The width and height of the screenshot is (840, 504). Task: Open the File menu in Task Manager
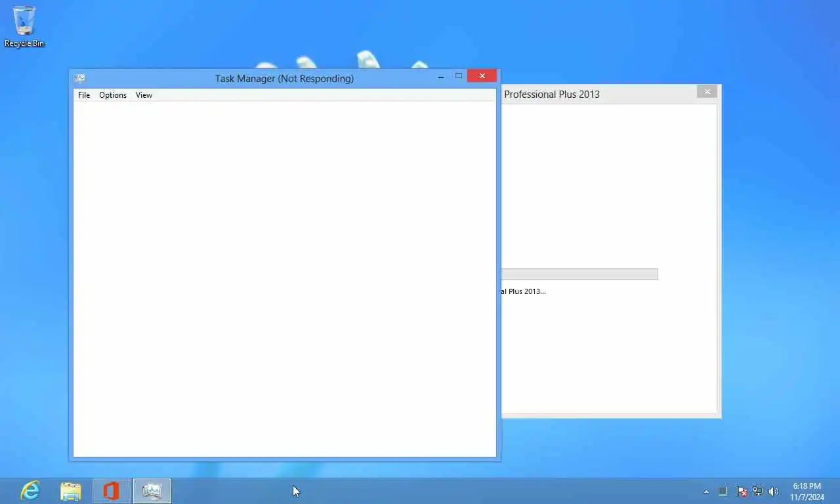point(84,95)
